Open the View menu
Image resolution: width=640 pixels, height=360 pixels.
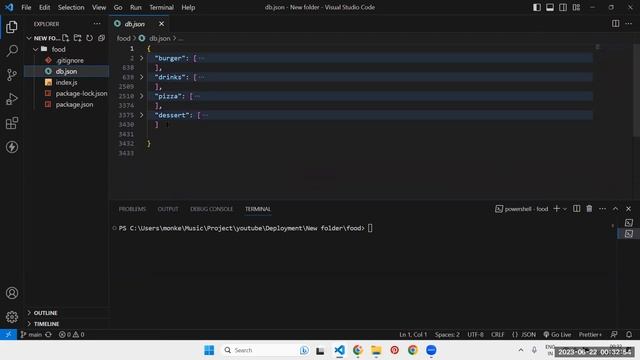[x=99, y=7]
